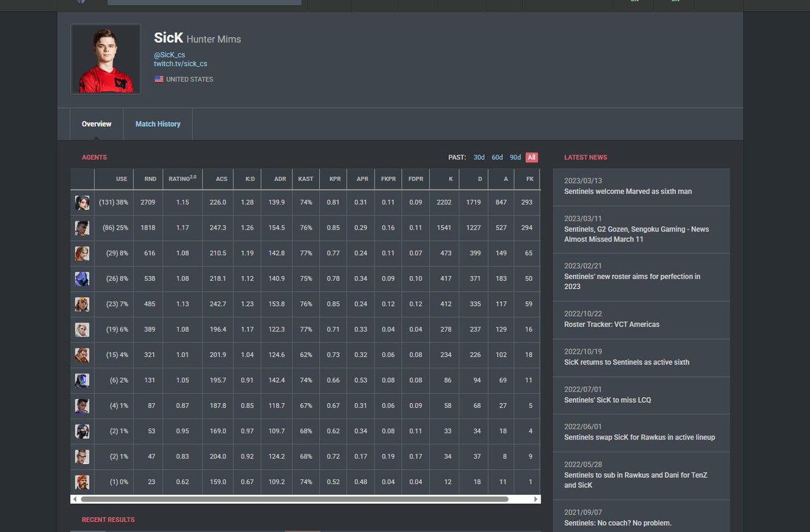Click the USE column header
This screenshot has height=532, width=810.
[x=114, y=179]
